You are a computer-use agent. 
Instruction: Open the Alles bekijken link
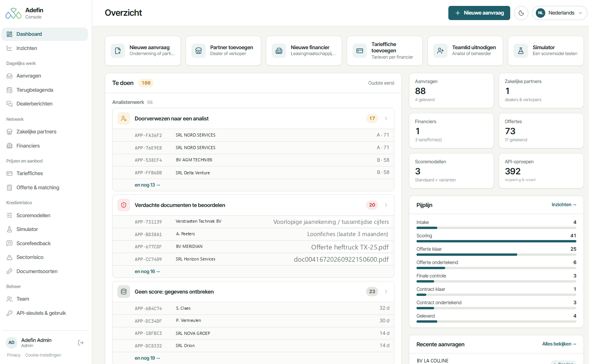(559, 344)
